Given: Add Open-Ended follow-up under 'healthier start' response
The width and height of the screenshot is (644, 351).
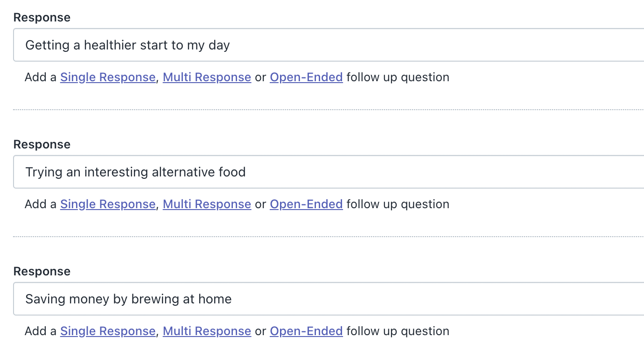Looking at the screenshot, I should tap(306, 77).
